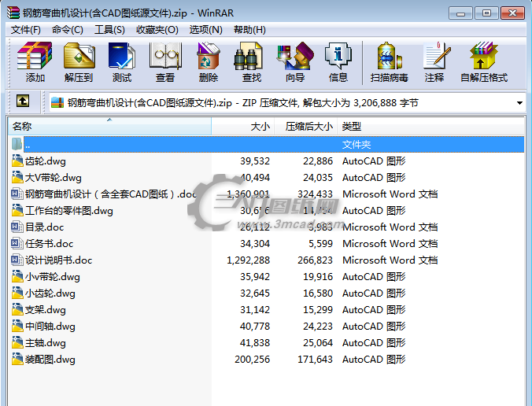This screenshot has height=406, width=532.
Task: Open the 查看 (View) tool
Action: pos(165,62)
